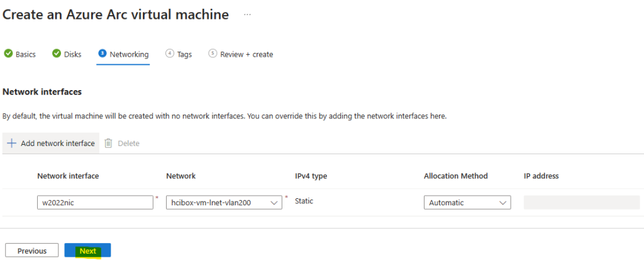Open the Tags tab
Viewport: 644px width, 260px height.
(x=179, y=54)
